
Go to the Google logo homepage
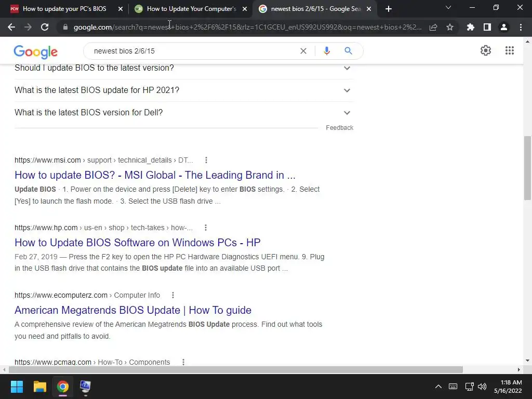coord(36,51)
